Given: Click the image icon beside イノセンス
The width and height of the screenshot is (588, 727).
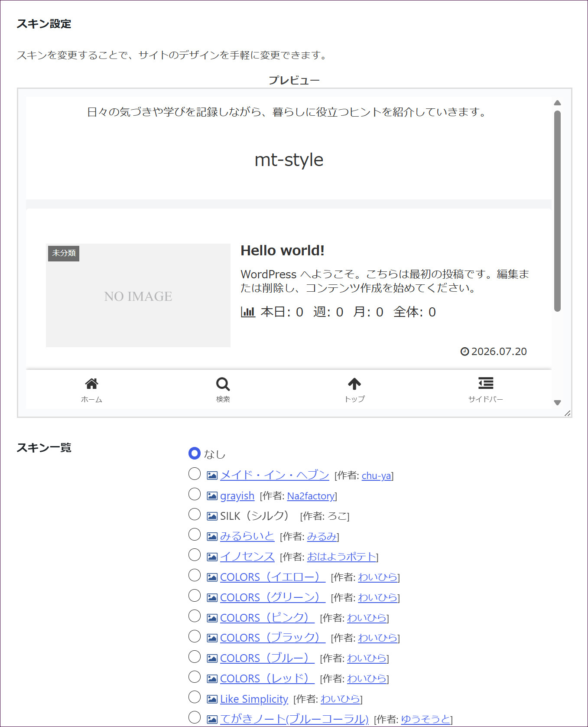Looking at the screenshot, I should click(x=212, y=557).
